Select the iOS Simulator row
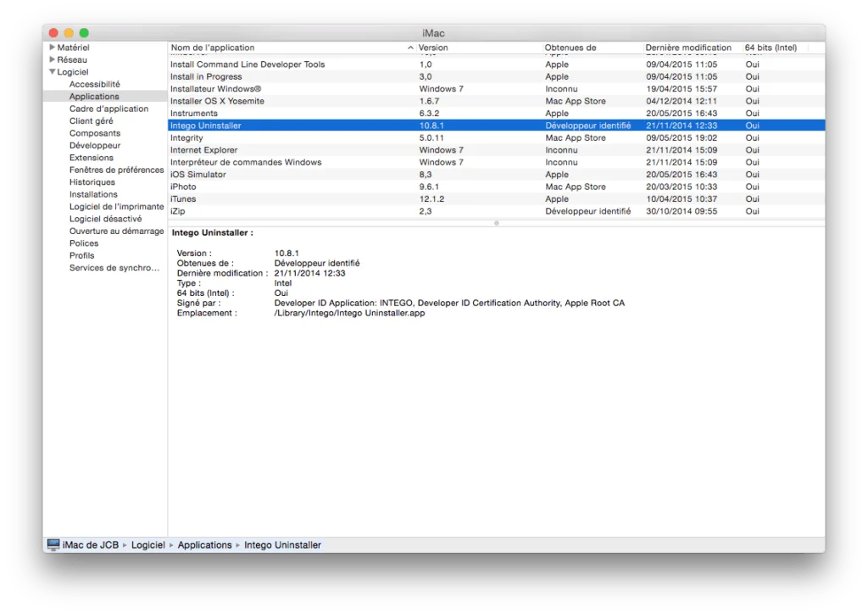 click(x=496, y=175)
